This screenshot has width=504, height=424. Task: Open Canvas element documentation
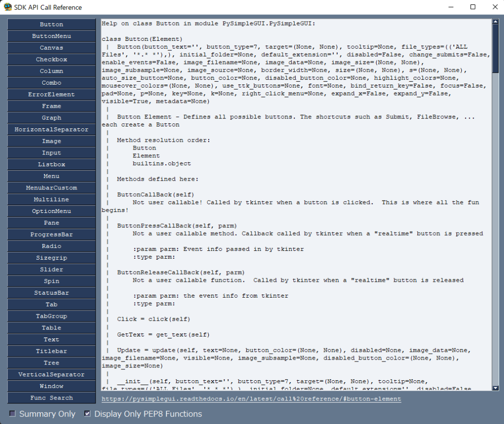pyautogui.click(x=52, y=48)
